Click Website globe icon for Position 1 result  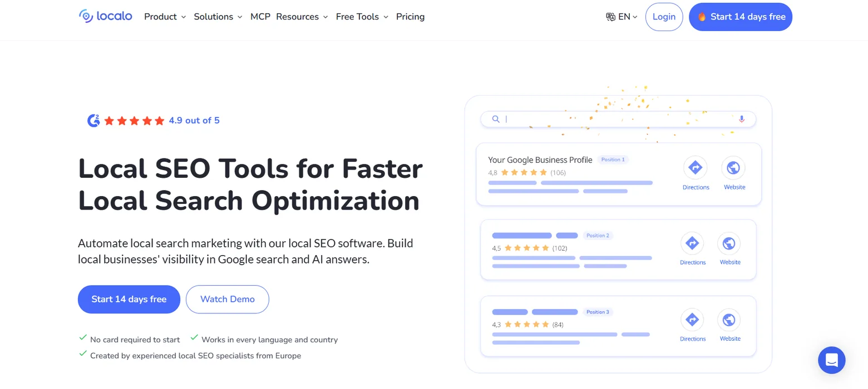(734, 167)
